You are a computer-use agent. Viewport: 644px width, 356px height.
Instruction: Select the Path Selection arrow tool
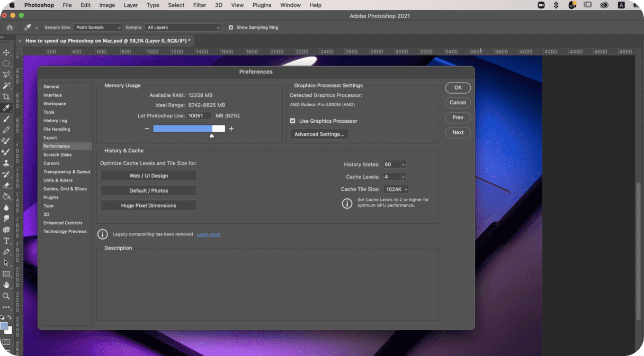[x=6, y=263]
